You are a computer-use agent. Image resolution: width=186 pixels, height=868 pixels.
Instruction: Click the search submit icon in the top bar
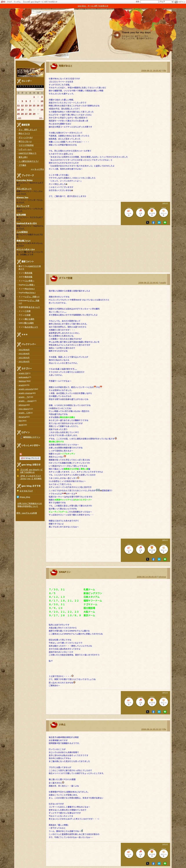click(176, 2)
